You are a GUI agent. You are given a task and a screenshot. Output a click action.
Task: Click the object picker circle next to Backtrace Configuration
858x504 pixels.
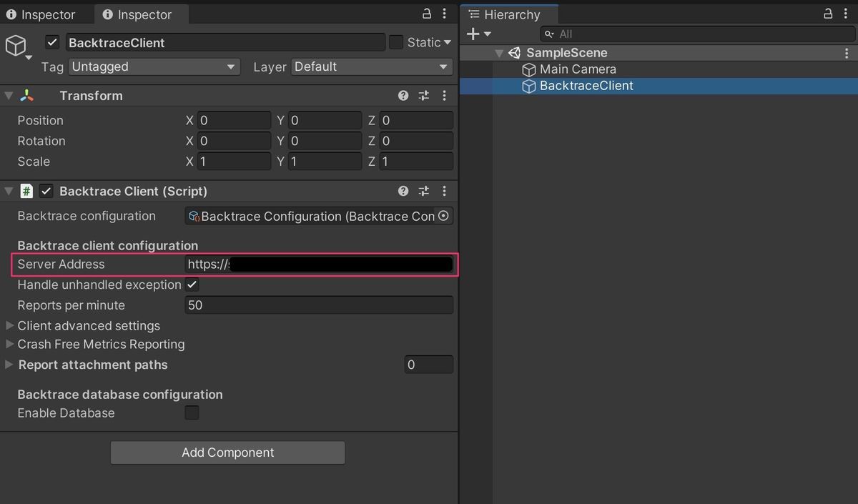[x=444, y=216]
